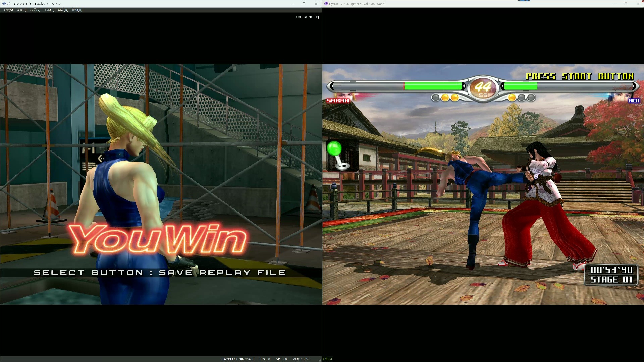Click the FPS: 59.90 overlay counter

click(x=306, y=17)
